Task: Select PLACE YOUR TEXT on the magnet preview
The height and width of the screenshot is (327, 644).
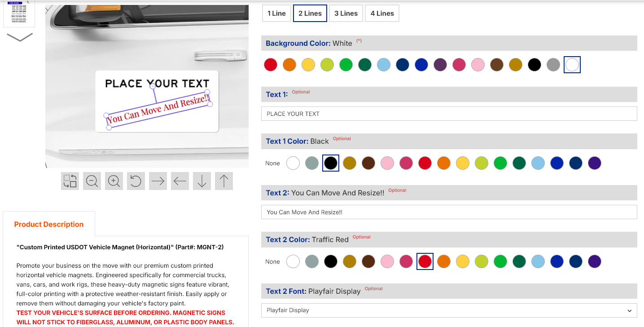Action: pos(157,84)
